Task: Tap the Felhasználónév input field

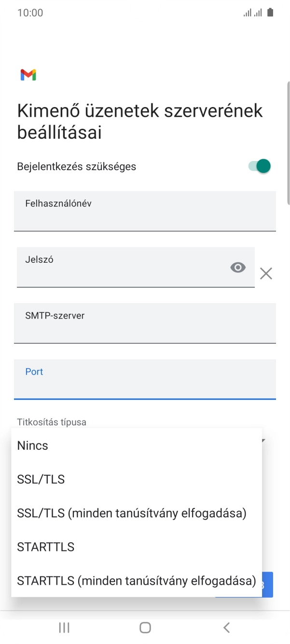Action: click(x=144, y=211)
